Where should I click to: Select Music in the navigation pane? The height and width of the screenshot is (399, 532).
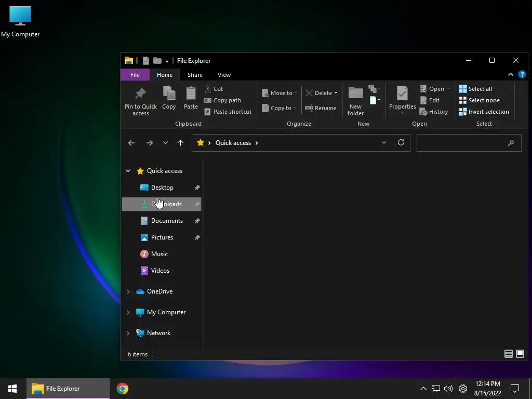162,254
